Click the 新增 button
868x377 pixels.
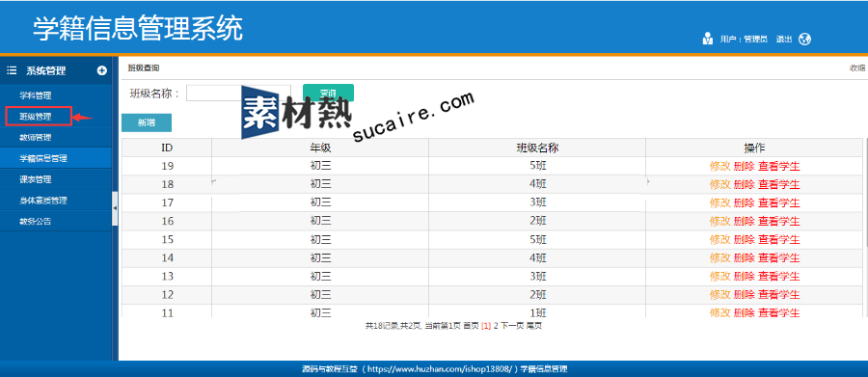(x=147, y=122)
